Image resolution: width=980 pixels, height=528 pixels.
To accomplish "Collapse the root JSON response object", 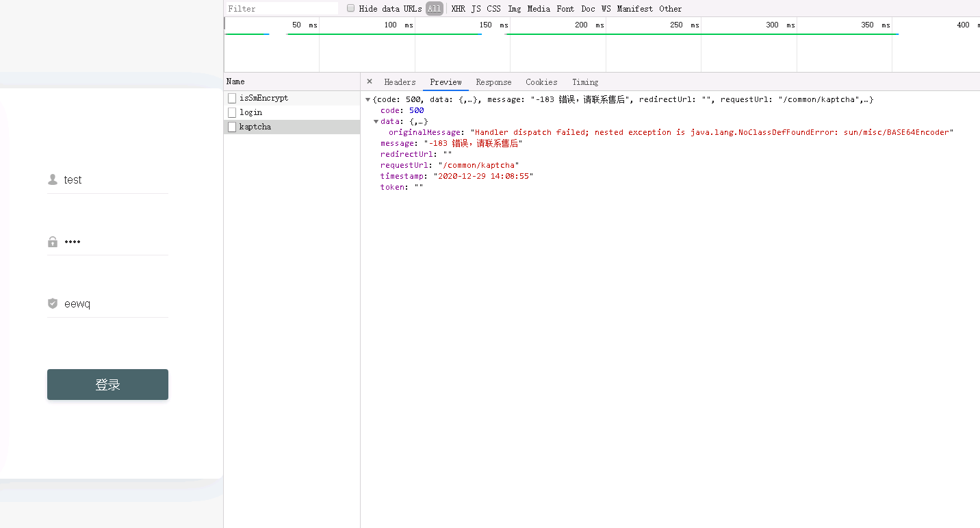I will pos(368,100).
